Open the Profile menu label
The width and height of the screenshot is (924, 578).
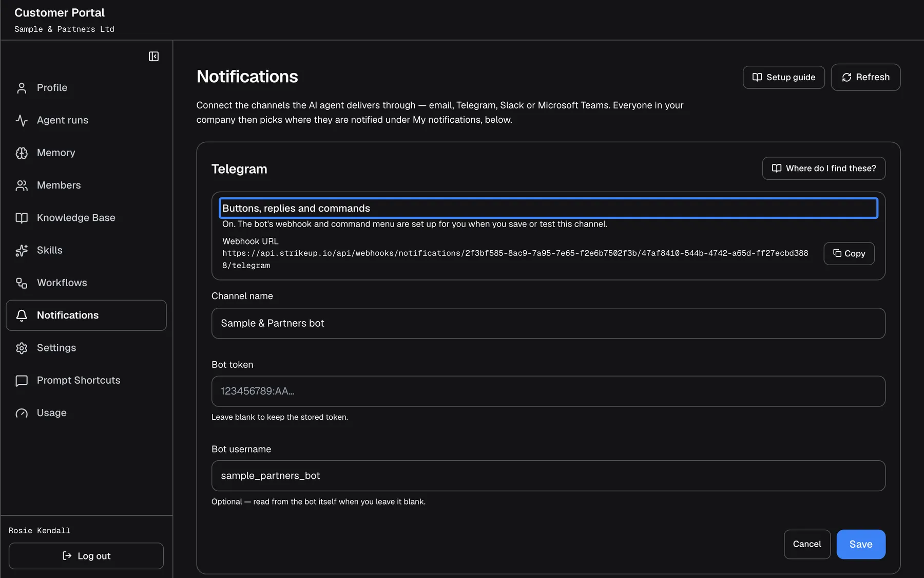click(52, 88)
